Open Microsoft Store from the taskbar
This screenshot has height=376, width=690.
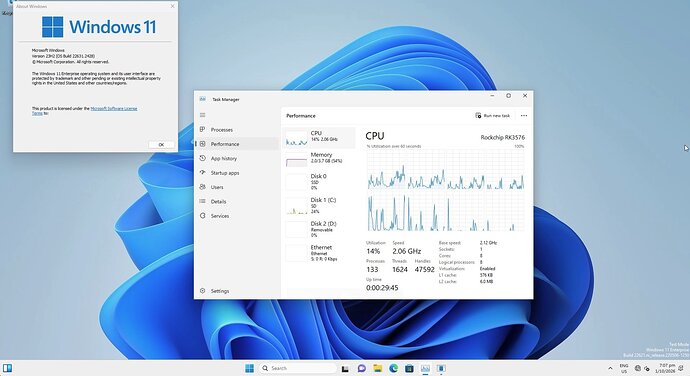tap(409, 368)
